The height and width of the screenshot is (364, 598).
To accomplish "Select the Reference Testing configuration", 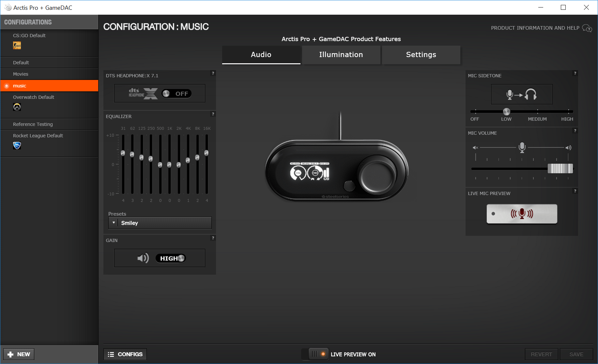I will [49, 124].
